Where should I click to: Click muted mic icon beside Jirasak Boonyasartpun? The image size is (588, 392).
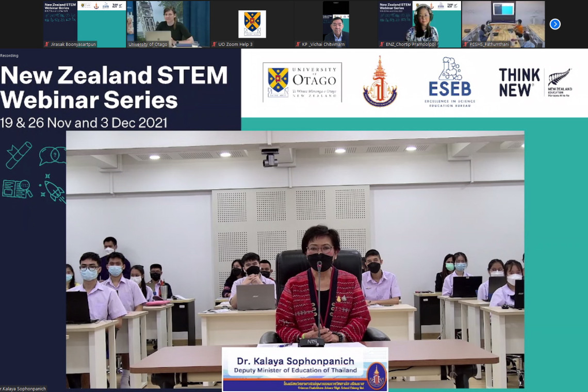click(x=47, y=44)
